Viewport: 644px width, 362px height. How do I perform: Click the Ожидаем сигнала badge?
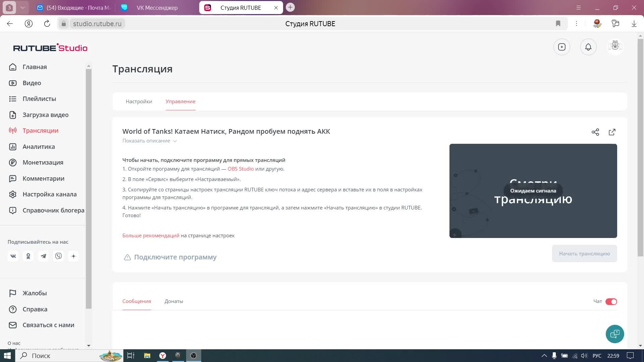tap(533, 191)
